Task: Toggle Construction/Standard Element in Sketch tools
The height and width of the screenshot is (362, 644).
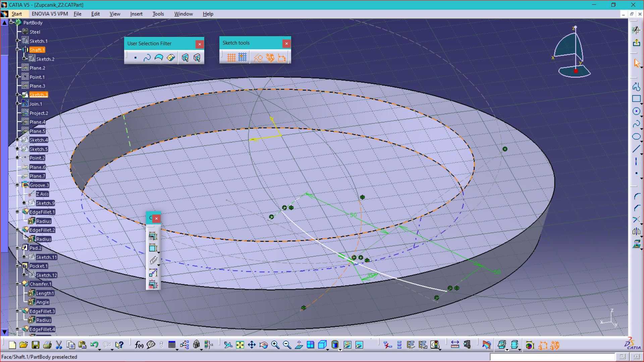Action: click(x=258, y=58)
